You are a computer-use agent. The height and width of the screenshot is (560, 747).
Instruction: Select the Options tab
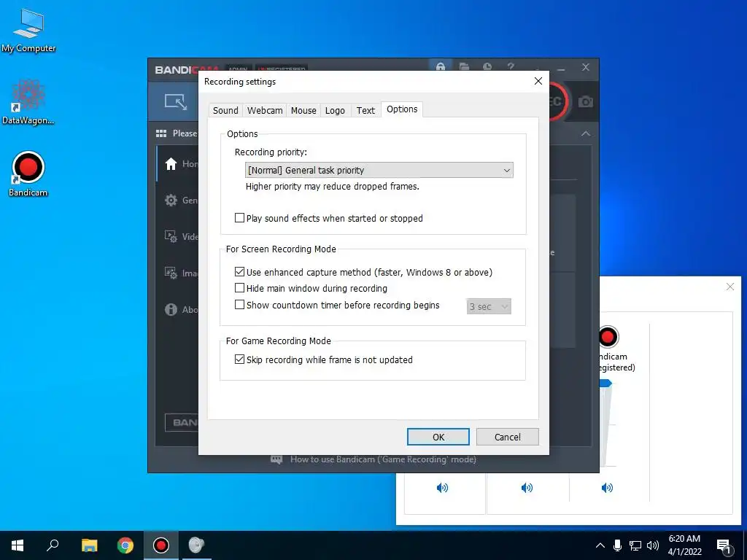(x=402, y=109)
